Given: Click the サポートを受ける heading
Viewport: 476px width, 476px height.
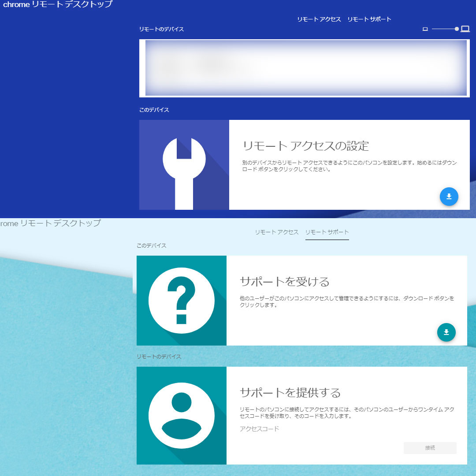Looking at the screenshot, I should tap(284, 281).
